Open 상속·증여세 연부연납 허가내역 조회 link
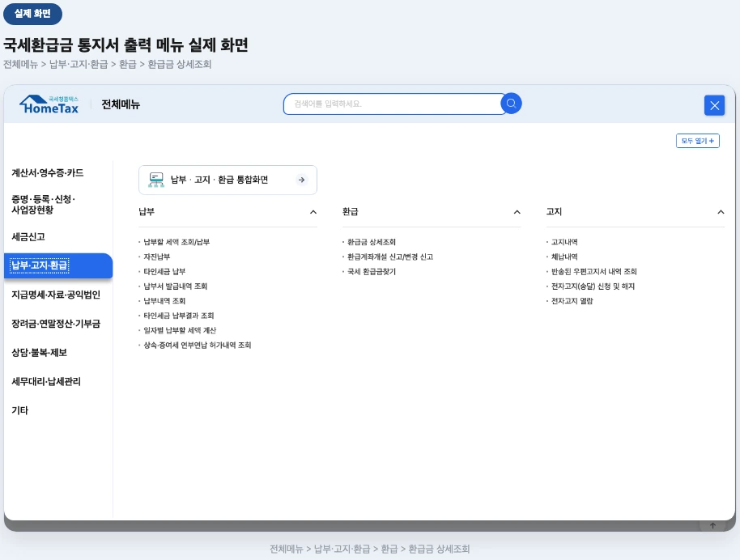Viewport: 740px width, 560px height. click(198, 345)
